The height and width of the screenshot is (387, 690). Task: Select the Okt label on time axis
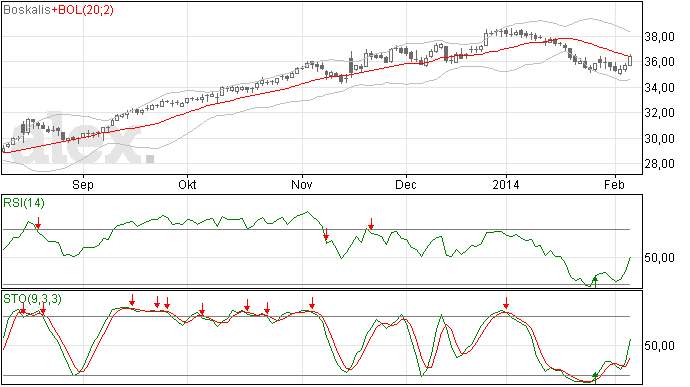[x=187, y=184]
